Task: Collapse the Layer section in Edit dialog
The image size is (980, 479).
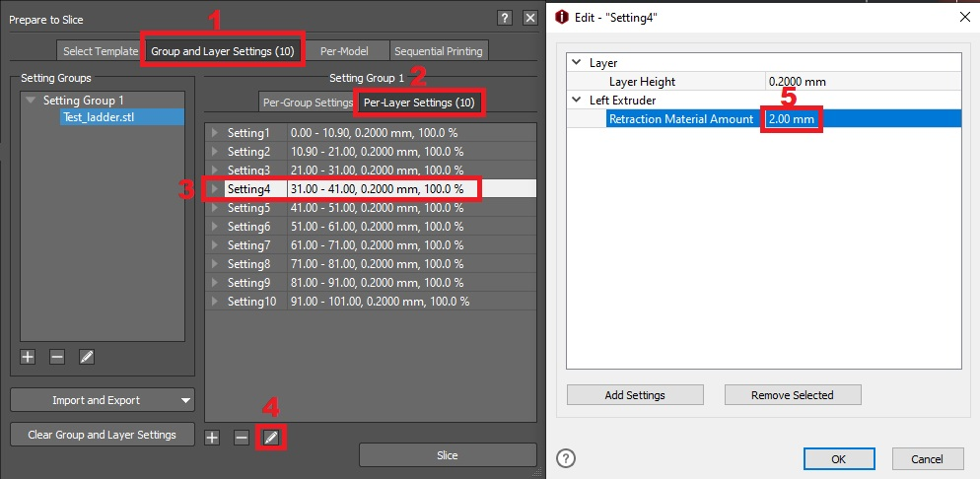Action: [577, 63]
